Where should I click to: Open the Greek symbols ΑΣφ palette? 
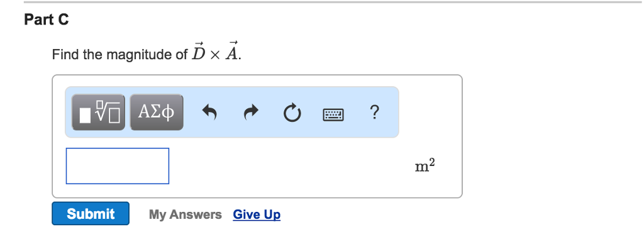pyautogui.click(x=157, y=112)
